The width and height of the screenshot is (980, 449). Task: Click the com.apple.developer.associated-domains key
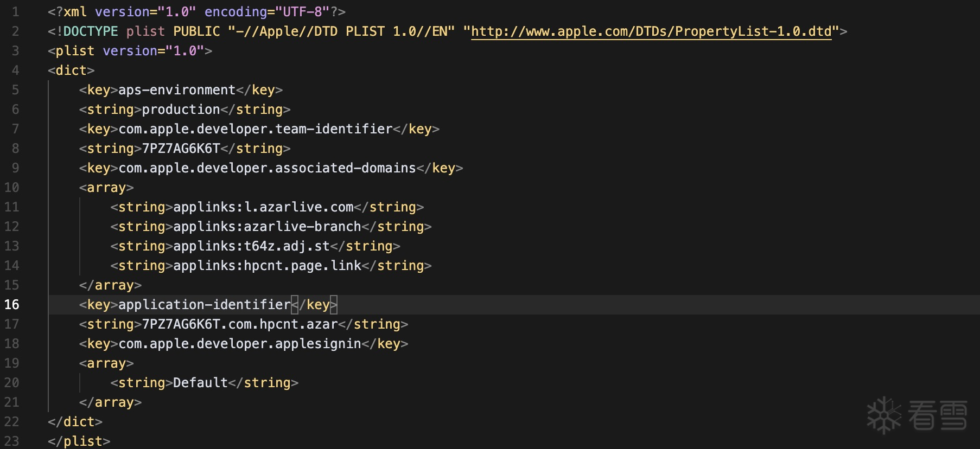click(267, 168)
